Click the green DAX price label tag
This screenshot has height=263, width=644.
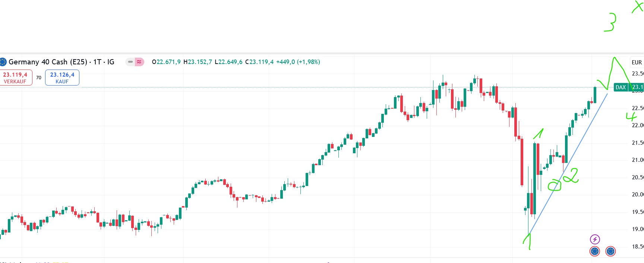coord(621,87)
